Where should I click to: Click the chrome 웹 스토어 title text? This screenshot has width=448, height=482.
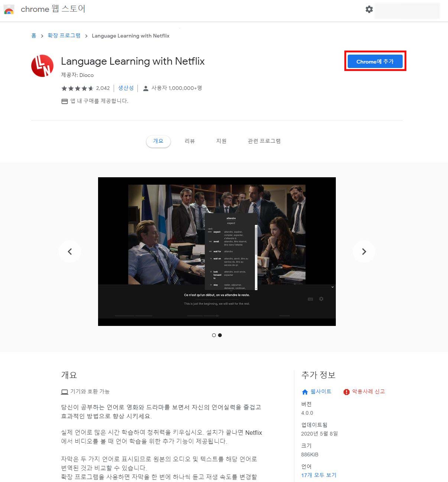point(53,9)
